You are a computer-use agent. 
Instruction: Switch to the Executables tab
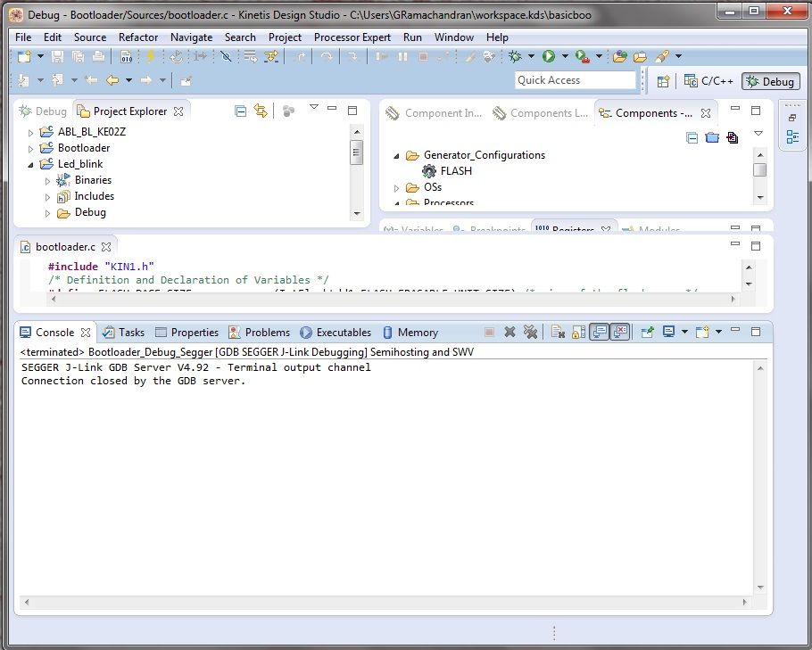336,333
